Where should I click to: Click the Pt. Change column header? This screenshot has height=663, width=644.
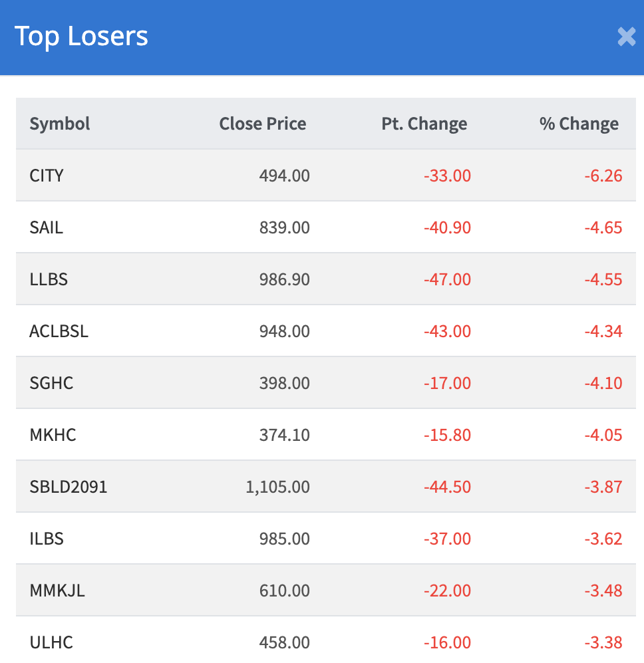click(x=424, y=124)
